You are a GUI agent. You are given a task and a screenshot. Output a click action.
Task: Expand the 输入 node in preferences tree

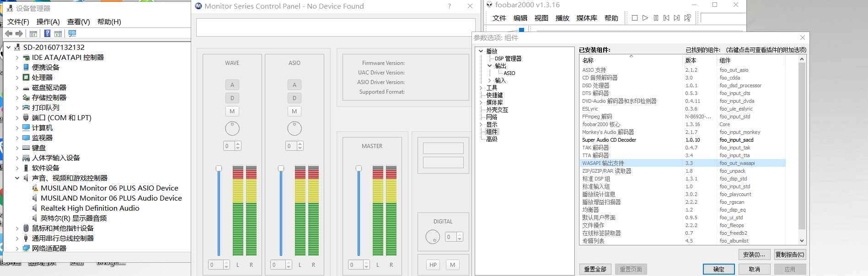point(490,80)
